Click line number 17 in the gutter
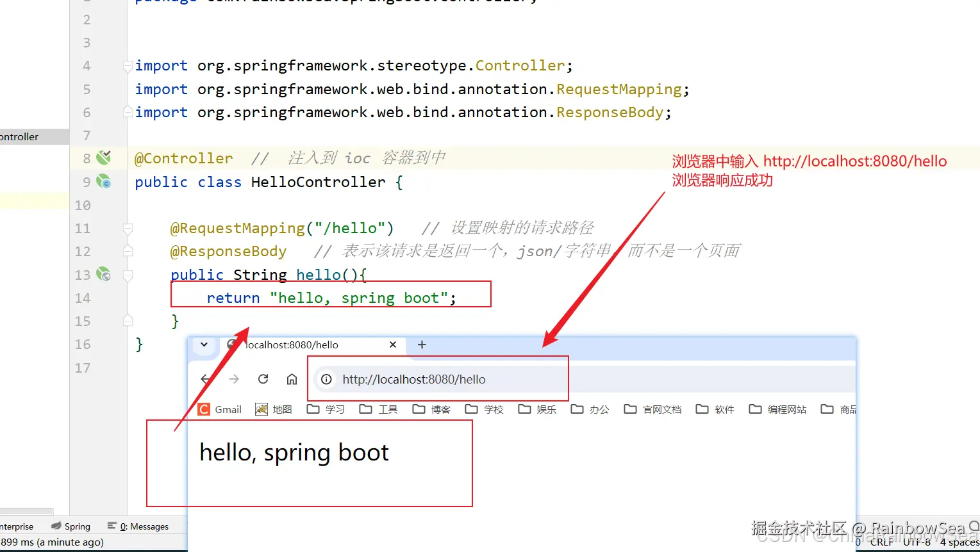 [83, 368]
